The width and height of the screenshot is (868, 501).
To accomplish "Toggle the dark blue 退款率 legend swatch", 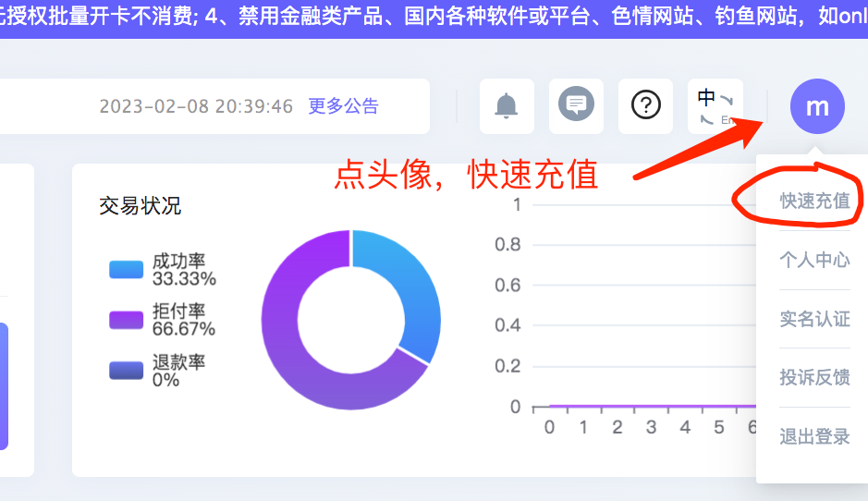I will click(127, 371).
